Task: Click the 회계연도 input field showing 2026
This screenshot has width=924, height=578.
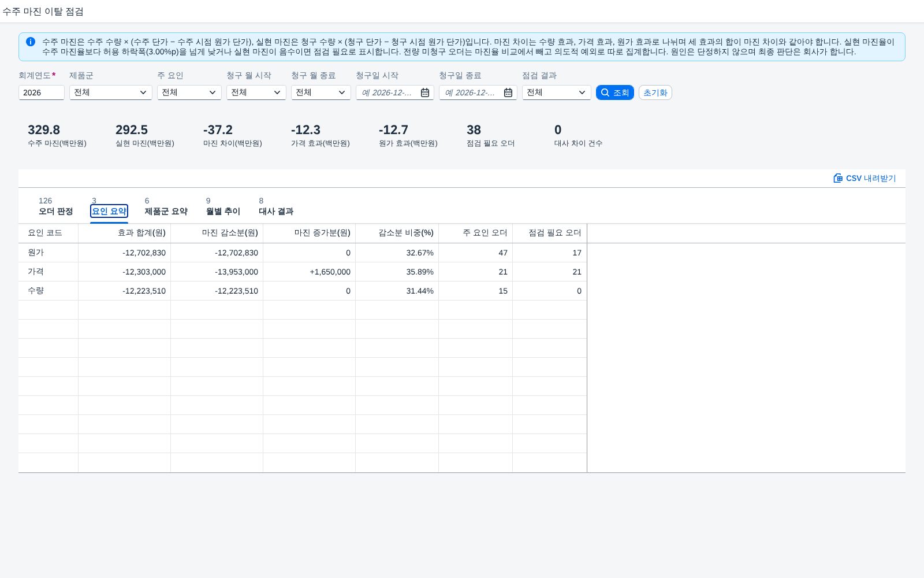Action: click(x=42, y=92)
